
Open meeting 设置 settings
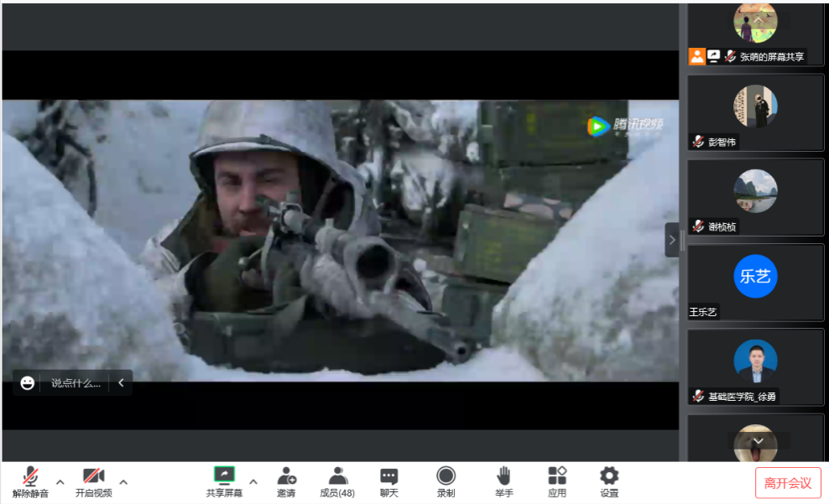click(609, 482)
